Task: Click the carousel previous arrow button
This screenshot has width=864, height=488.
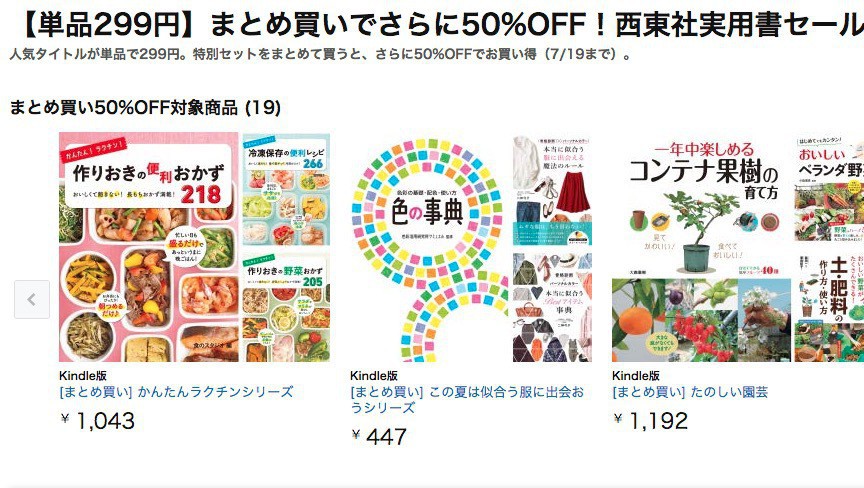Action: click(32, 299)
